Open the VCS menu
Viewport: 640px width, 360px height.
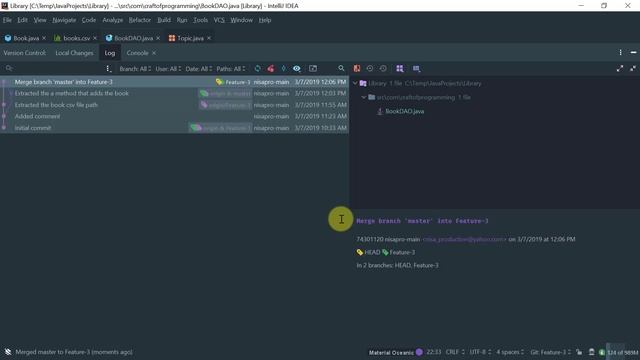(219, 20)
